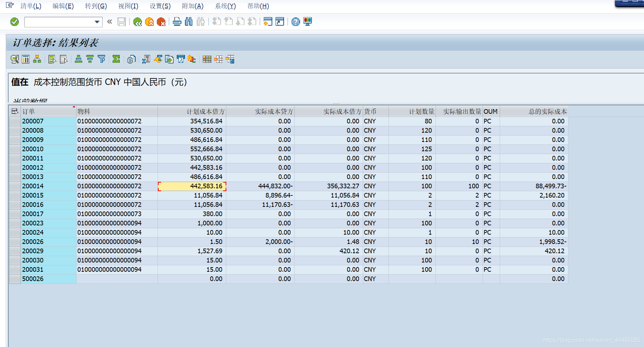Open the 帮助(H) menu
Image resolution: width=644 pixels, height=347 pixels.
coord(258,6)
